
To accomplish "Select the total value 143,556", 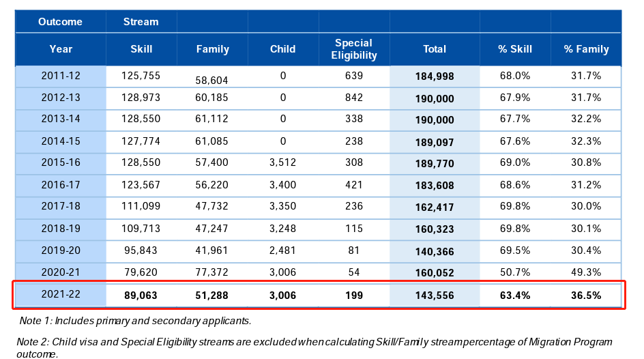I will [x=434, y=296].
